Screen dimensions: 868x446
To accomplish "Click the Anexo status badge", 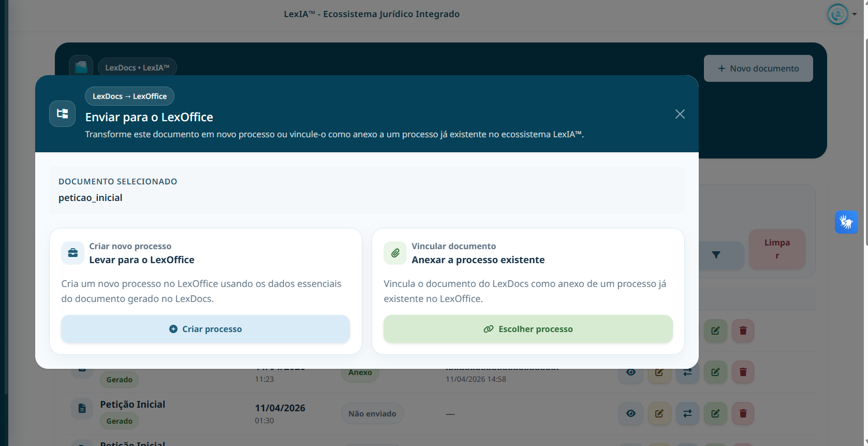I will click(360, 373).
